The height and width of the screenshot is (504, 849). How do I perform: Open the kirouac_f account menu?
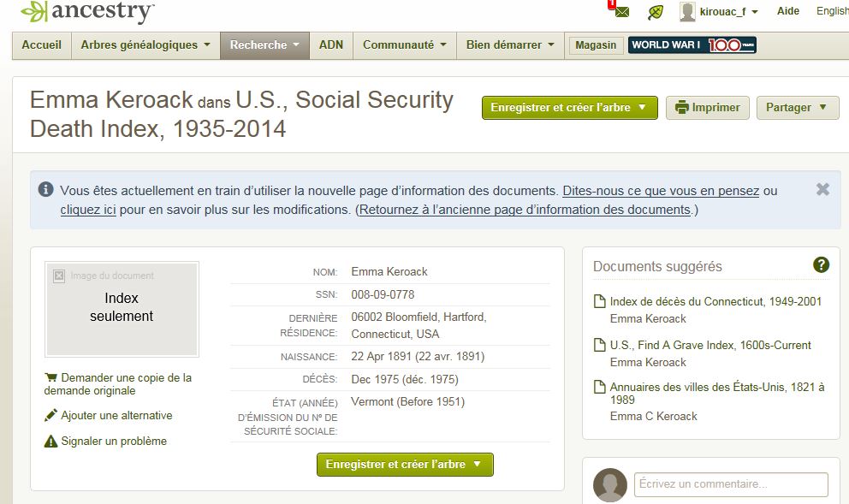[x=728, y=11]
